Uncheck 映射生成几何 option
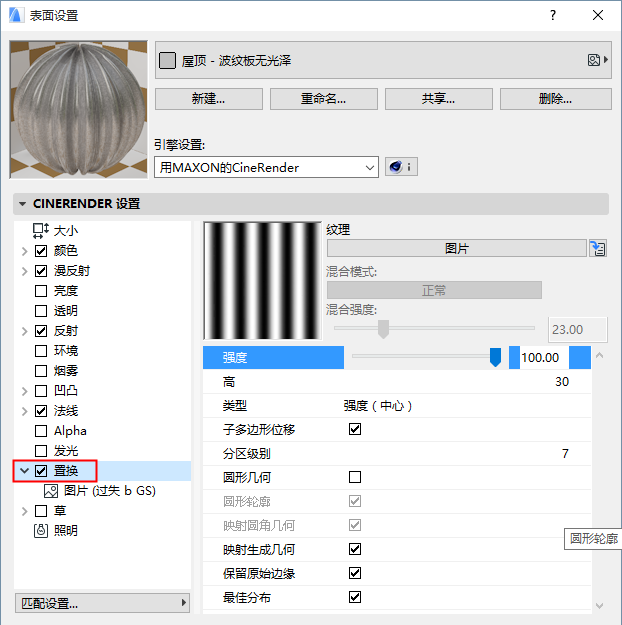 pos(355,549)
